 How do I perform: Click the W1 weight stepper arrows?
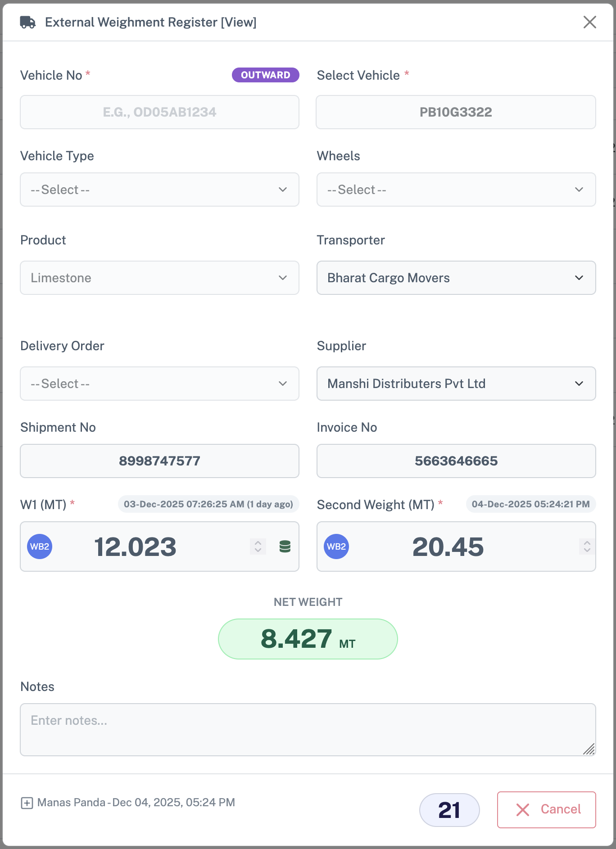coord(258,546)
